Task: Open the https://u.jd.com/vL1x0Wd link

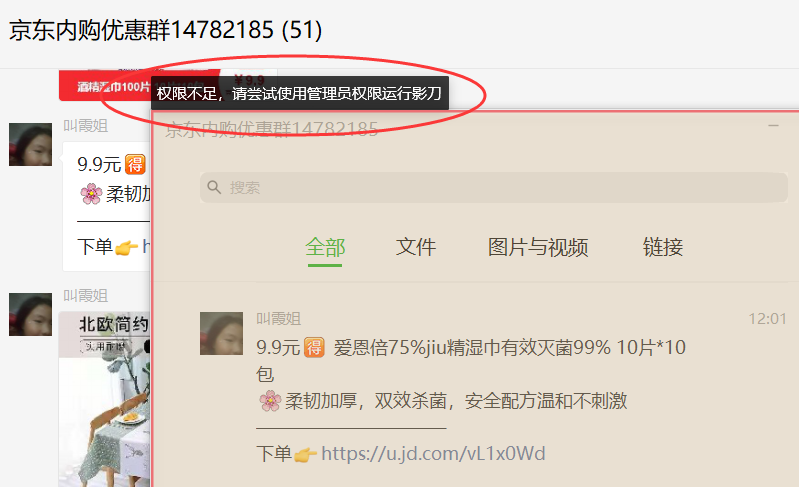Action: [433, 453]
